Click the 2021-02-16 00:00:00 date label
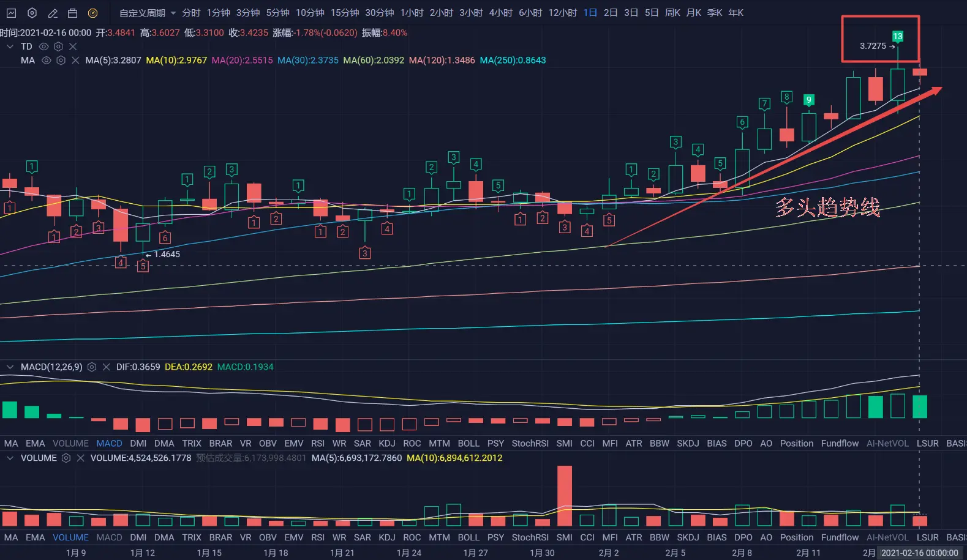Screen dimensions: 967x560 [x=919, y=553]
